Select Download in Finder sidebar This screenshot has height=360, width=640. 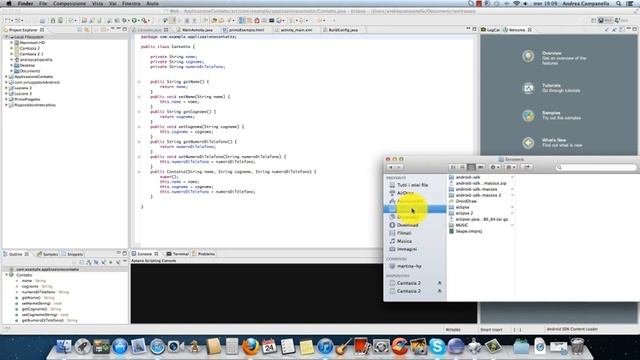click(x=407, y=225)
